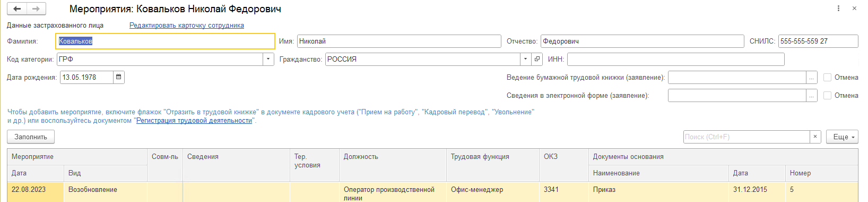Select the 3341 ОКЗ cell
Viewport: 868px width, 202px height.
tap(564, 192)
